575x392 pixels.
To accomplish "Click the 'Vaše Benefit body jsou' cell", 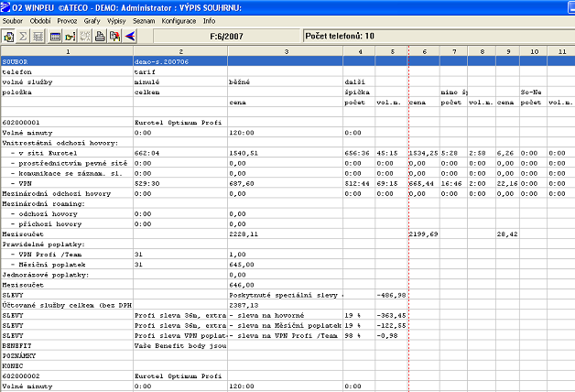I will (180, 346).
